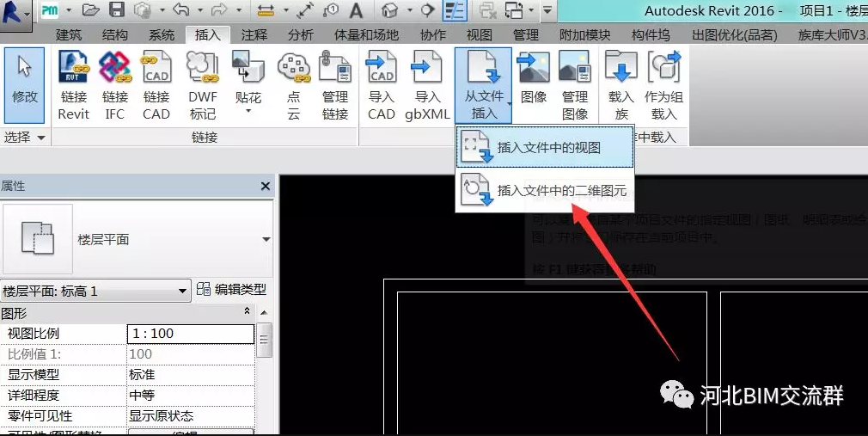868x436 pixels.
Task: Click the 详细程度 value 中等
Action: (x=191, y=395)
